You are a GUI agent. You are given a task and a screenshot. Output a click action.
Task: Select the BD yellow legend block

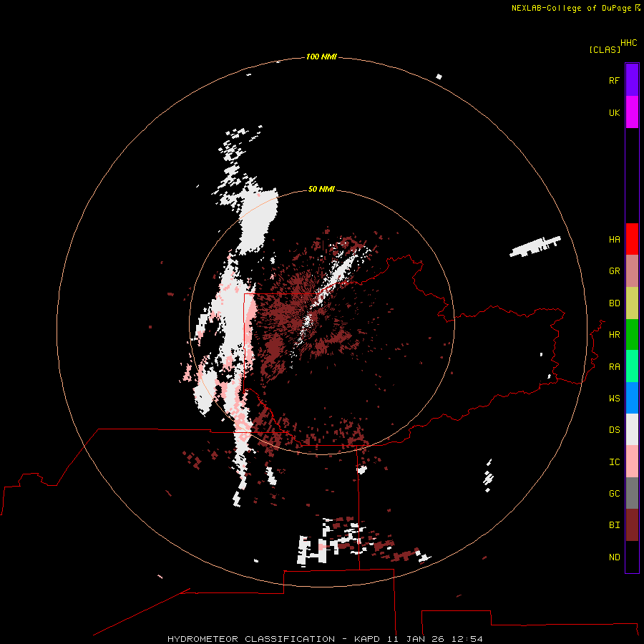point(632,303)
